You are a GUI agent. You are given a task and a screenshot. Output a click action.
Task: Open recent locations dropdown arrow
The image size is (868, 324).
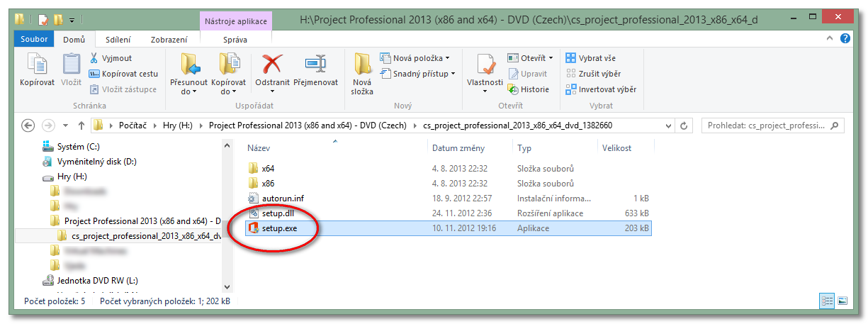[66, 125]
